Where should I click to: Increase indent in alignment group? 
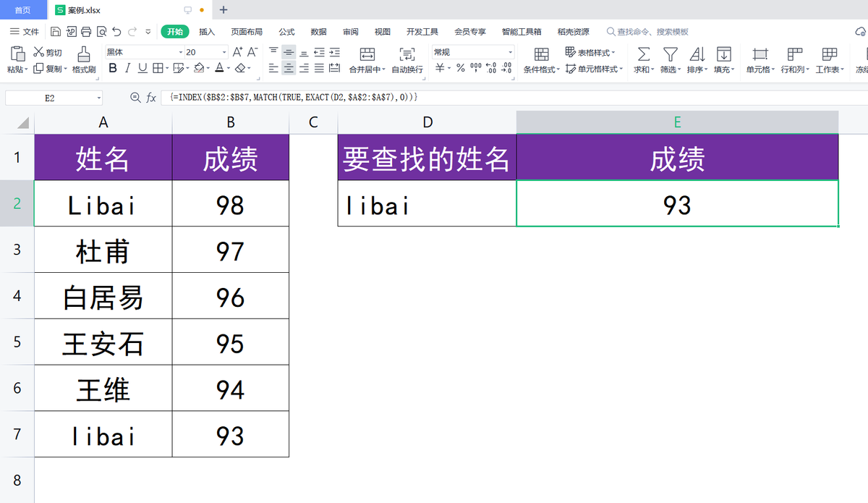tap(334, 52)
